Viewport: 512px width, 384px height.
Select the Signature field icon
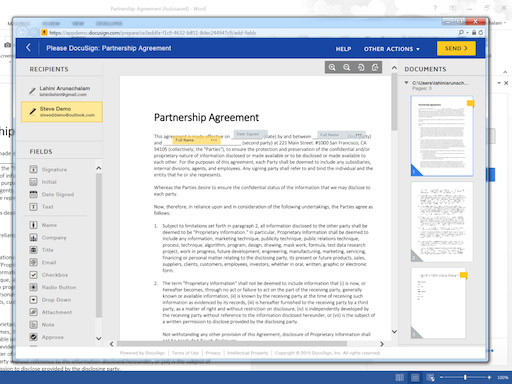[33, 169]
